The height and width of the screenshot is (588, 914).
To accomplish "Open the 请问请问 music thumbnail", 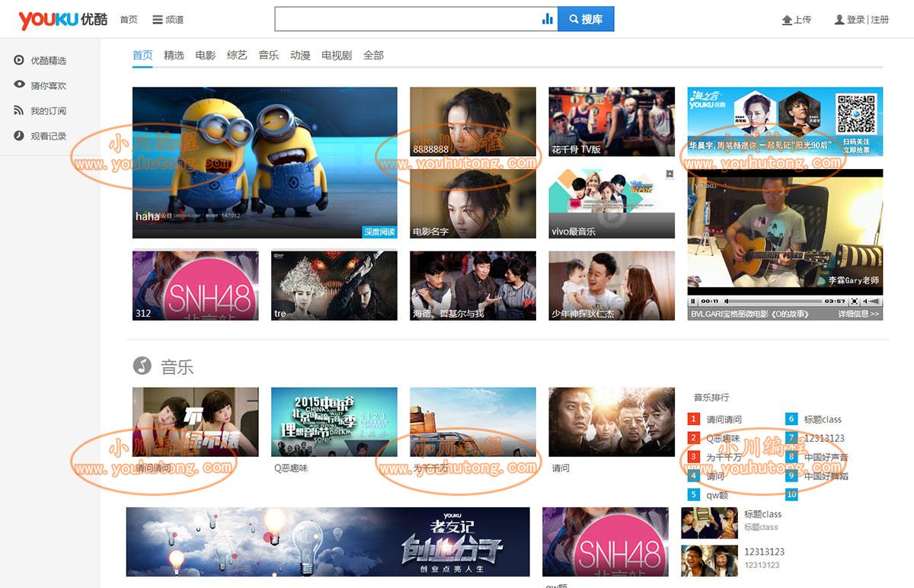I will click(x=196, y=422).
